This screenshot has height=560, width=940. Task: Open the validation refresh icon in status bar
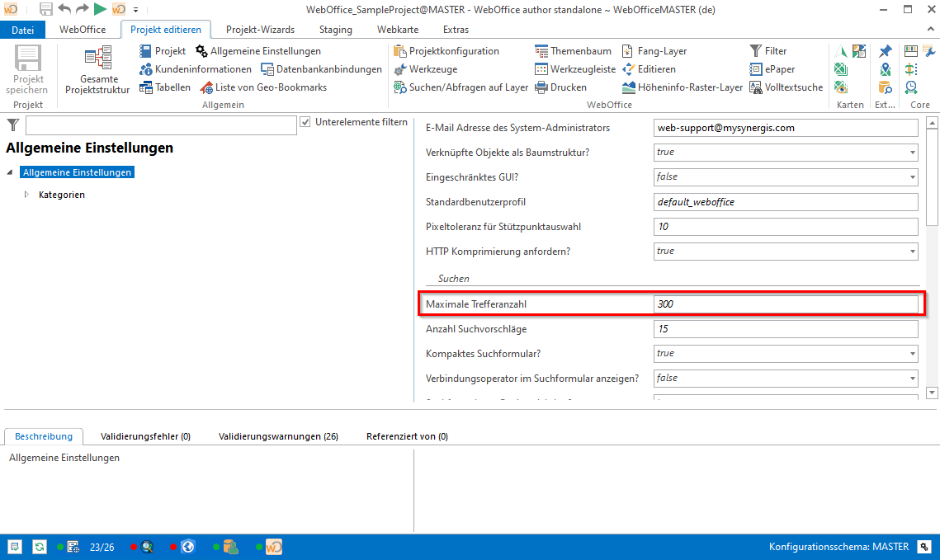point(40,546)
